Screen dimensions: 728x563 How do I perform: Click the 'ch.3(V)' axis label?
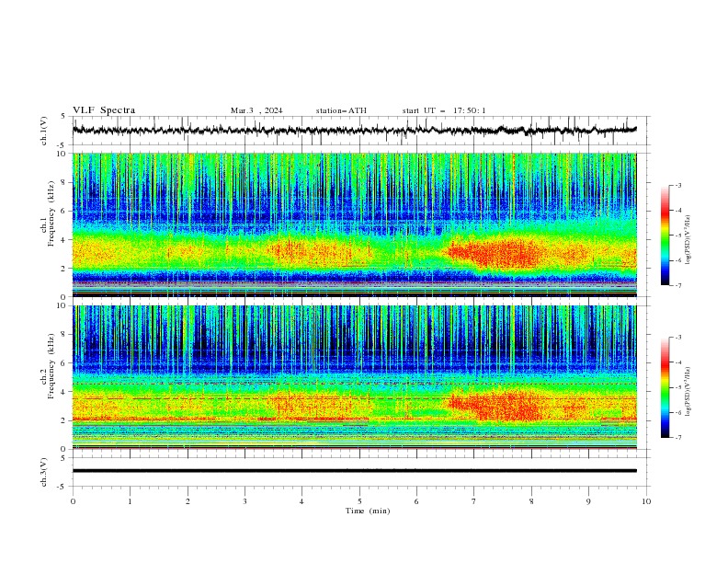point(44,472)
